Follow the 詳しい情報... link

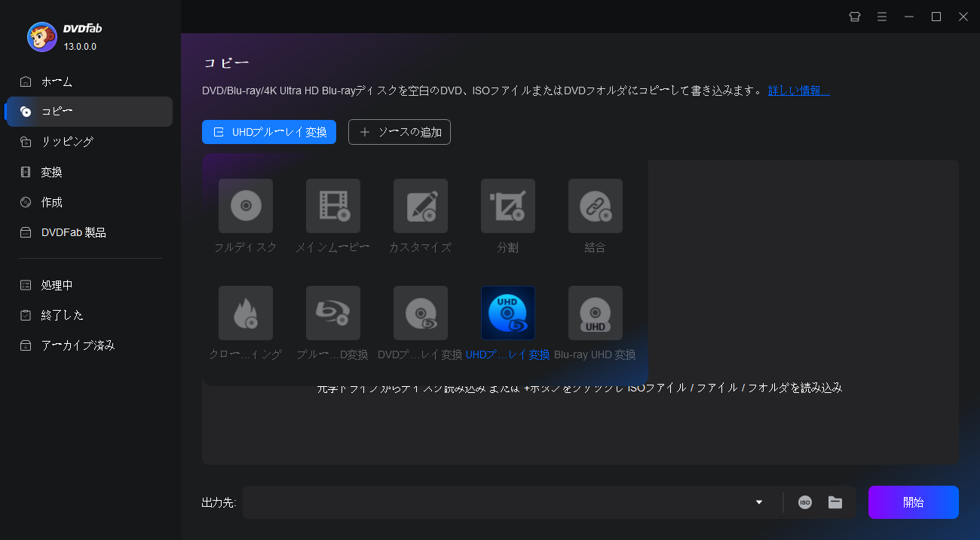pos(799,91)
